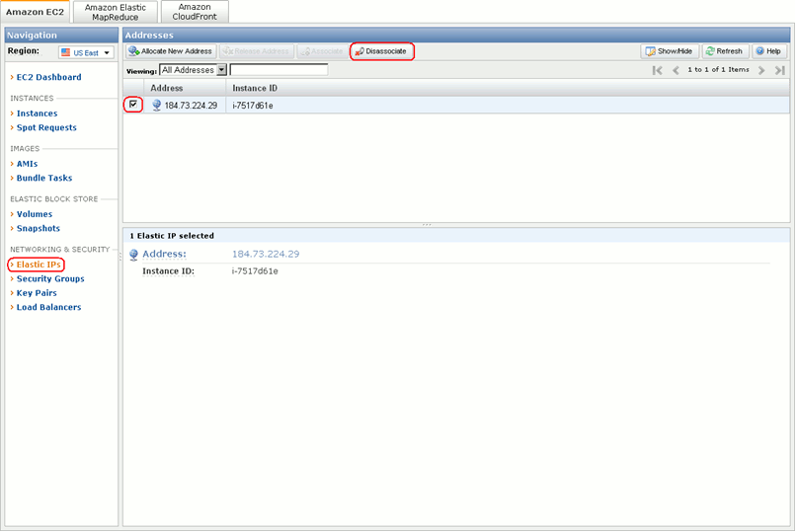Switch to Amazon Elastic MapReduce tab

[x=116, y=12]
